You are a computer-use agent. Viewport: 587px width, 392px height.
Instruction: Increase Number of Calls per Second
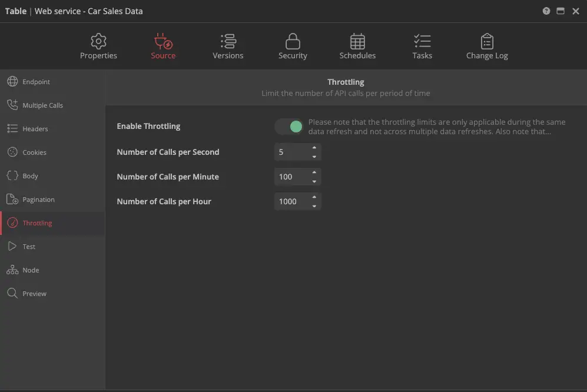tap(314, 148)
